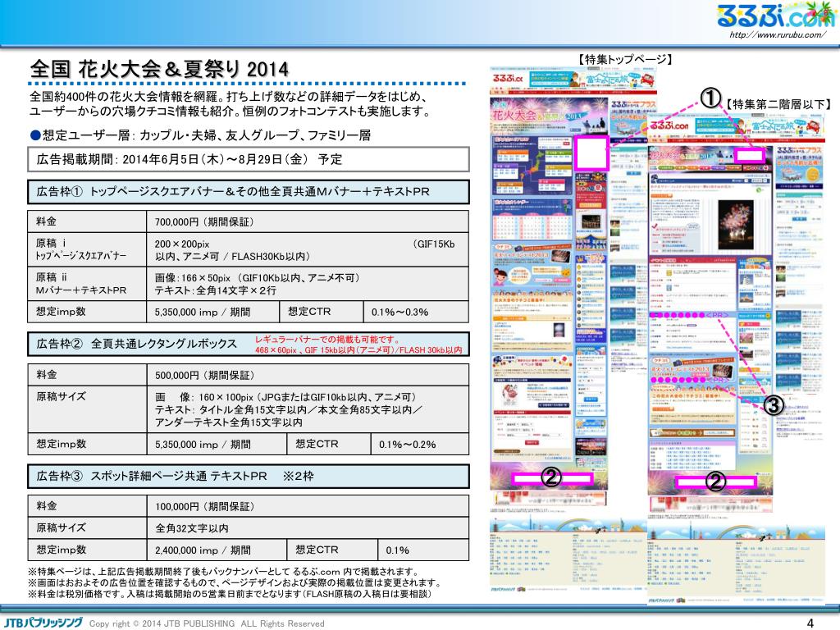This screenshot has height=630, width=840.
Task: Click the るるぶ.com logo at top right
Action: point(776,15)
